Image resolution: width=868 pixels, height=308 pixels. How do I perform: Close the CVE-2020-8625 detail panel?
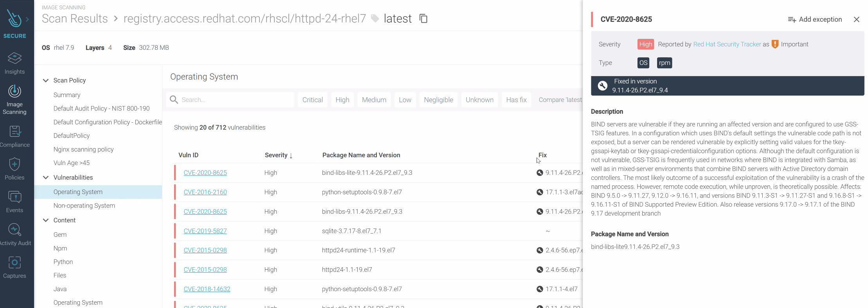(x=856, y=19)
